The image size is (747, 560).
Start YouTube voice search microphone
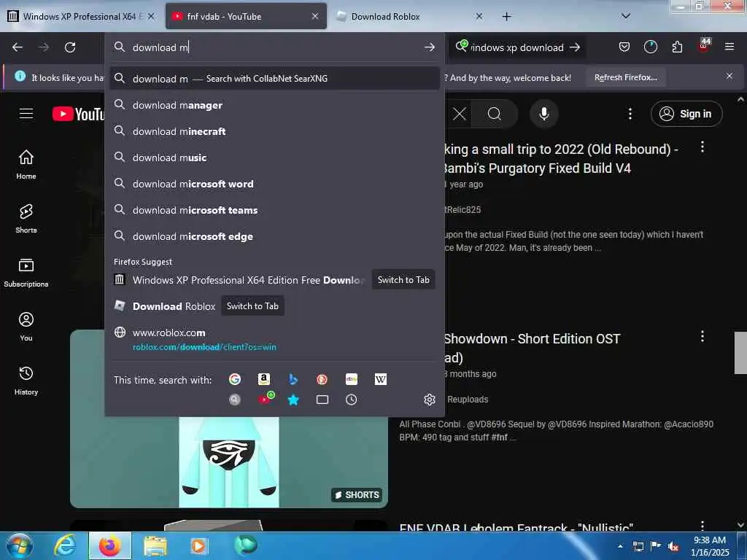[543, 113]
